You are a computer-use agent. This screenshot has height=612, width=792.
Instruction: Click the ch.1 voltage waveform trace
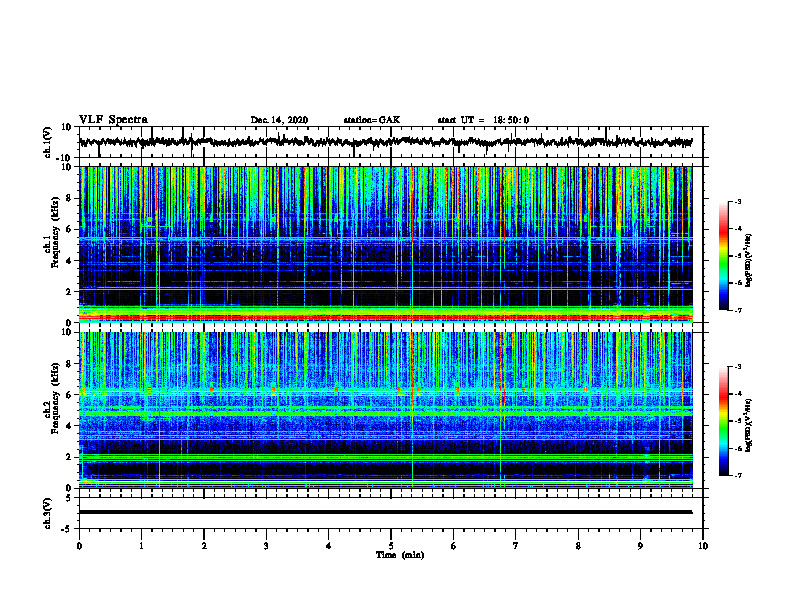385,142
